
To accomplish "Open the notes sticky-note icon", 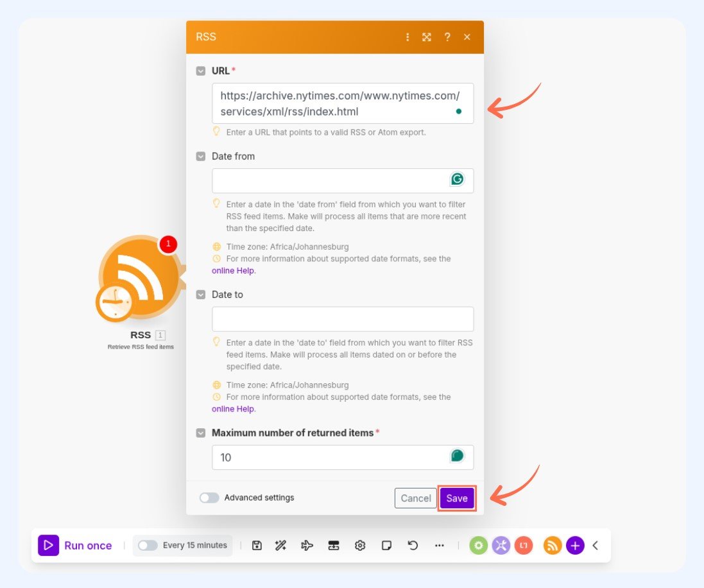I will click(x=386, y=545).
